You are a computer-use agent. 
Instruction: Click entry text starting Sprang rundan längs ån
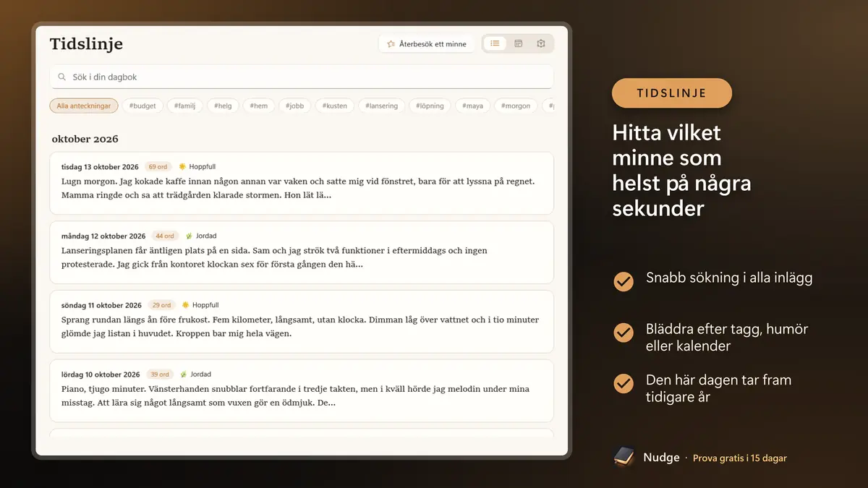[300, 327]
